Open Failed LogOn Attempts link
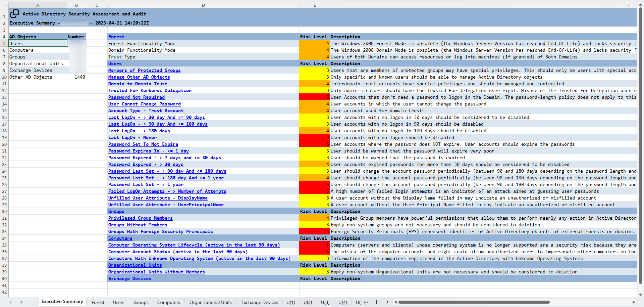Image resolution: width=644 pixels, height=307 pixels. (x=167, y=191)
